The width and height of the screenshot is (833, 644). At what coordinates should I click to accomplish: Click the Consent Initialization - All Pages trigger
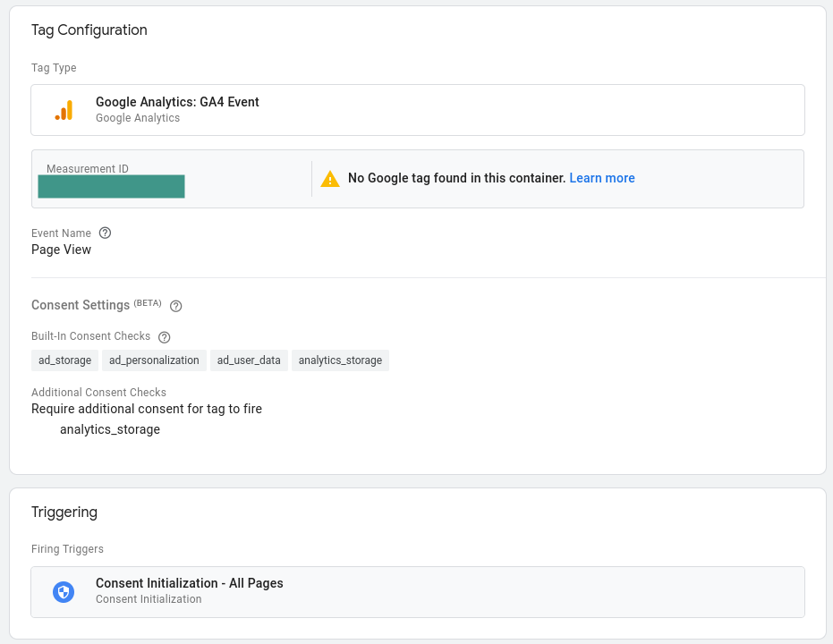[417, 591]
